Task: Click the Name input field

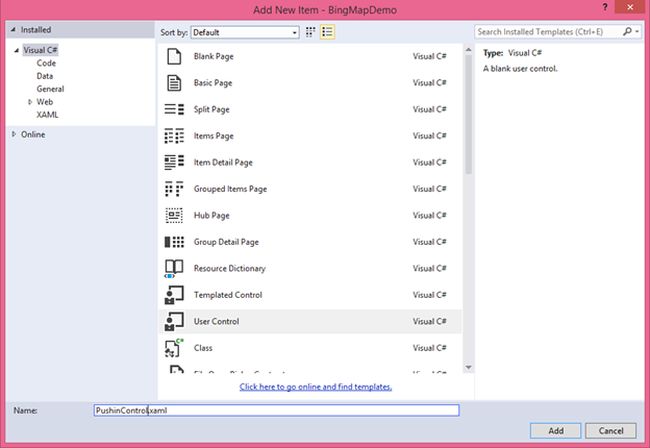Action: click(x=276, y=410)
